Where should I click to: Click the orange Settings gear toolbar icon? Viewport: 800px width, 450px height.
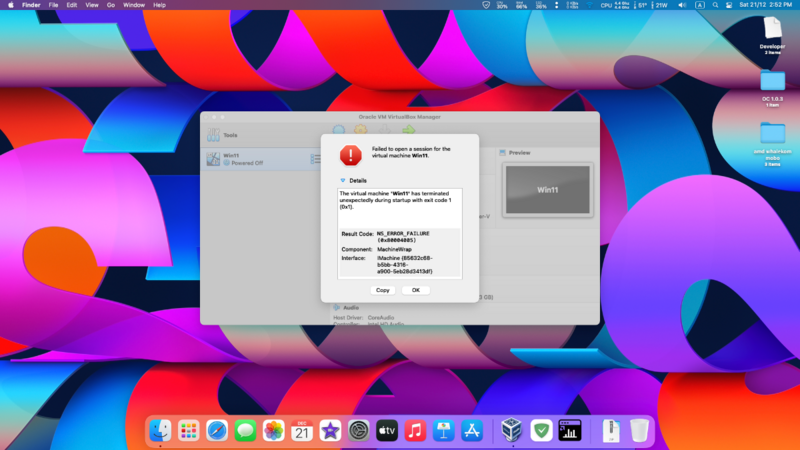click(361, 131)
